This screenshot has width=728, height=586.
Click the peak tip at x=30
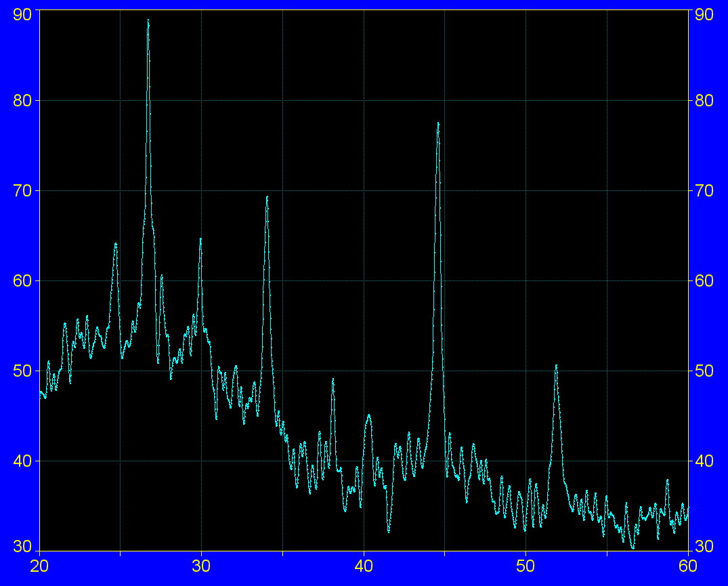coord(200,239)
